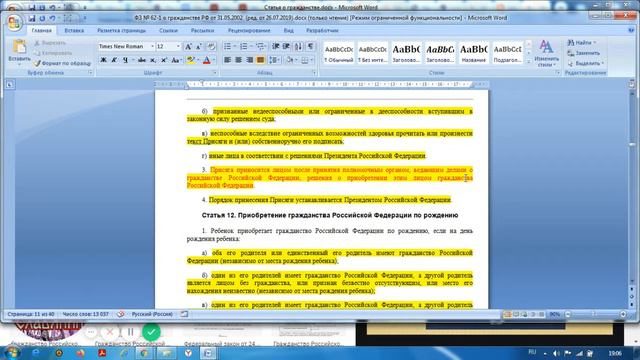Center-align text in paragraph group
Screen dimensions: 640x360
pos(238,60)
